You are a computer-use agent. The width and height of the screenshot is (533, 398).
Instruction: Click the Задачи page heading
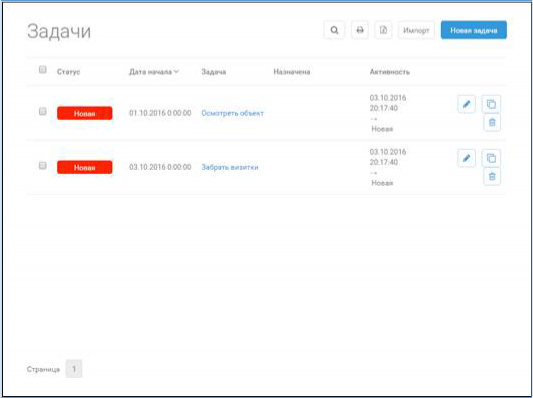tap(59, 31)
